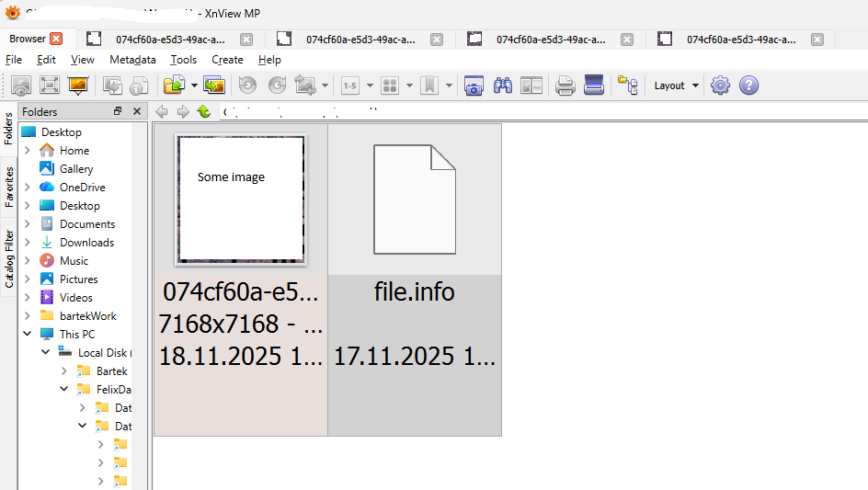
Task: Select the file.info file thumbnail
Action: click(415, 199)
